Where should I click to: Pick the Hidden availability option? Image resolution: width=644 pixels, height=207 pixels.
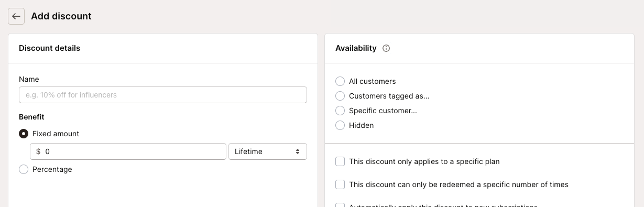point(340,125)
